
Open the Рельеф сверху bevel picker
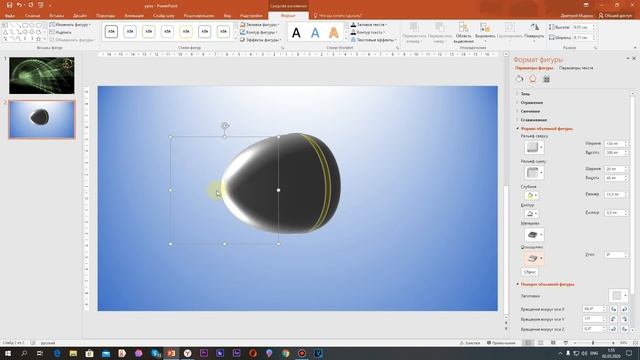pyautogui.click(x=534, y=147)
